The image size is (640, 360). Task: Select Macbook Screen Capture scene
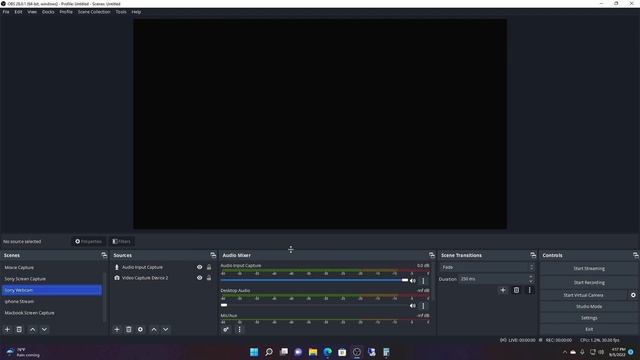pyautogui.click(x=52, y=313)
